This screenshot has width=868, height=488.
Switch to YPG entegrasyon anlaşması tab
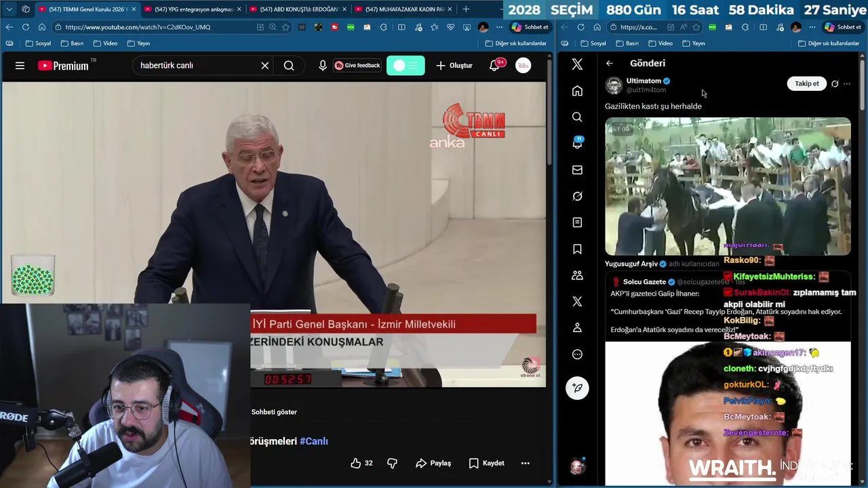pos(193,9)
